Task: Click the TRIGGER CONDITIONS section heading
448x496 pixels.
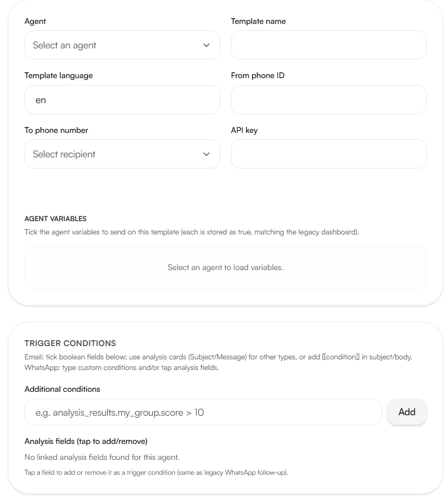Action: click(70, 343)
